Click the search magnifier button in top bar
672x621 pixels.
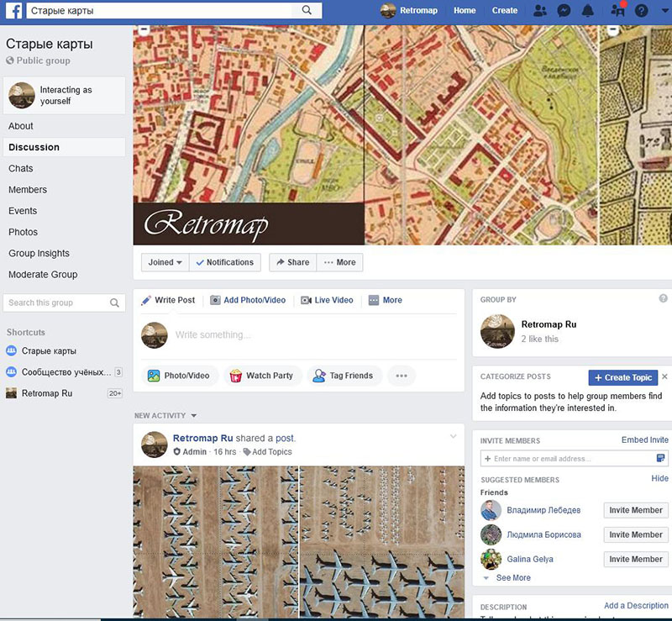(307, 11)
